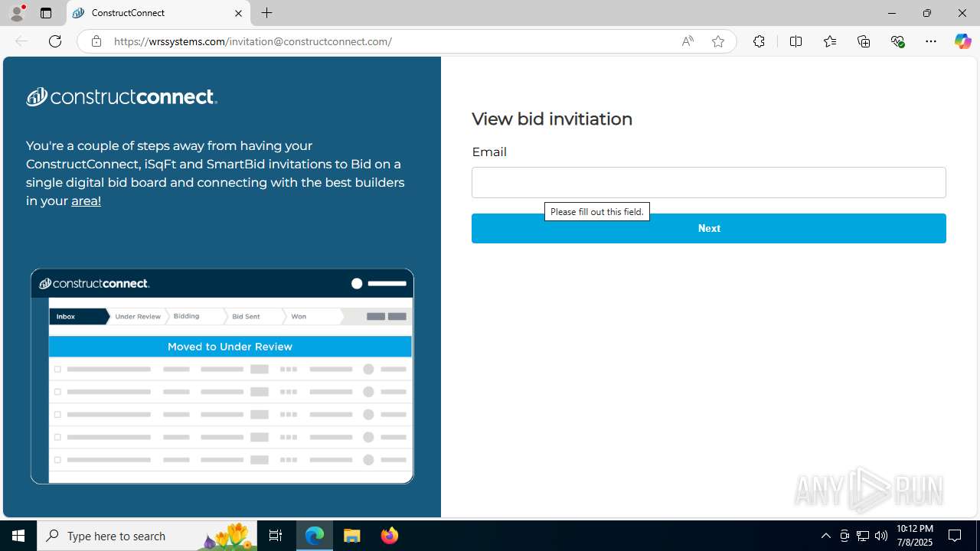View site information lock icon

(x=96, y=41)
